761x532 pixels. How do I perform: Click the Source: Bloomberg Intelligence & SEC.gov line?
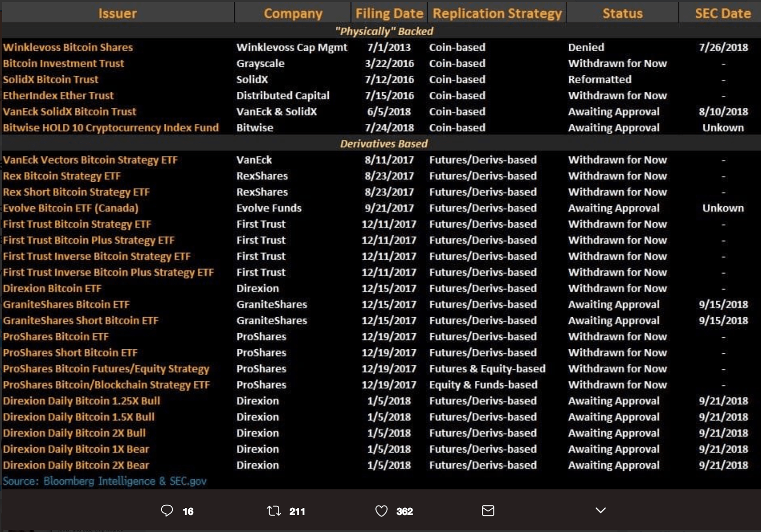point(104,481)
